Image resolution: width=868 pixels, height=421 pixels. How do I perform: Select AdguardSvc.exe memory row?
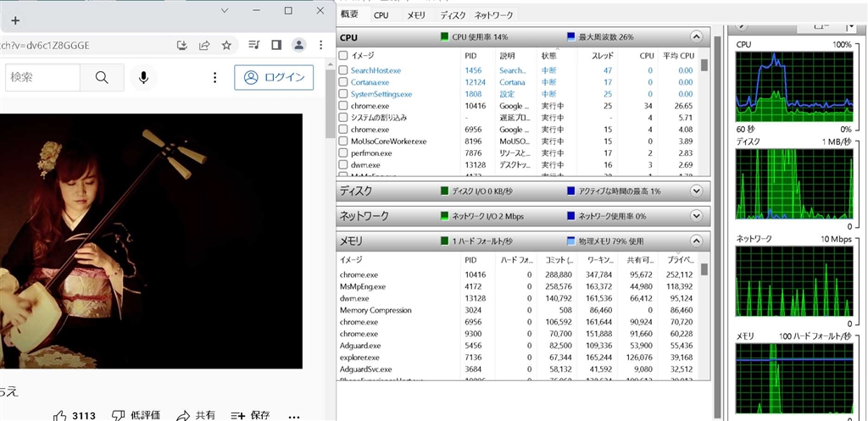[x=518, y=369]
